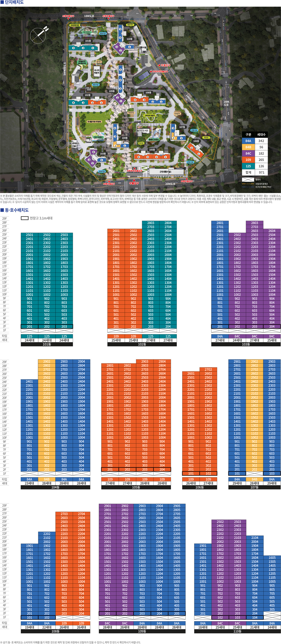Select the orange 109 legend swatch
The image size is (281, 644).
[248, 160]
